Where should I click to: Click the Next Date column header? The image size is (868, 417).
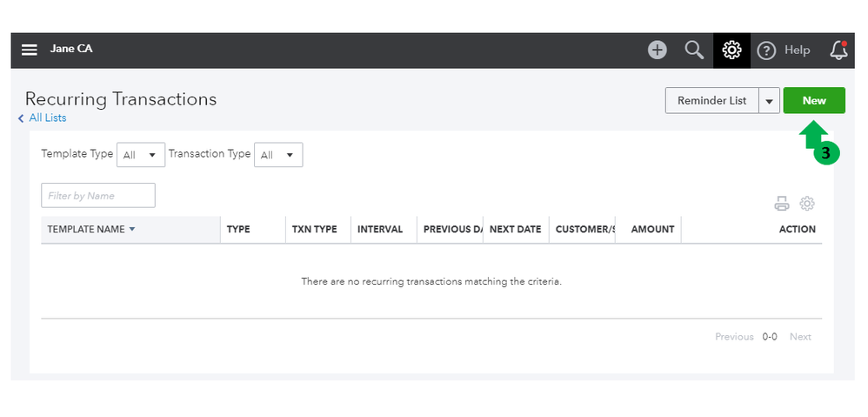515,230
